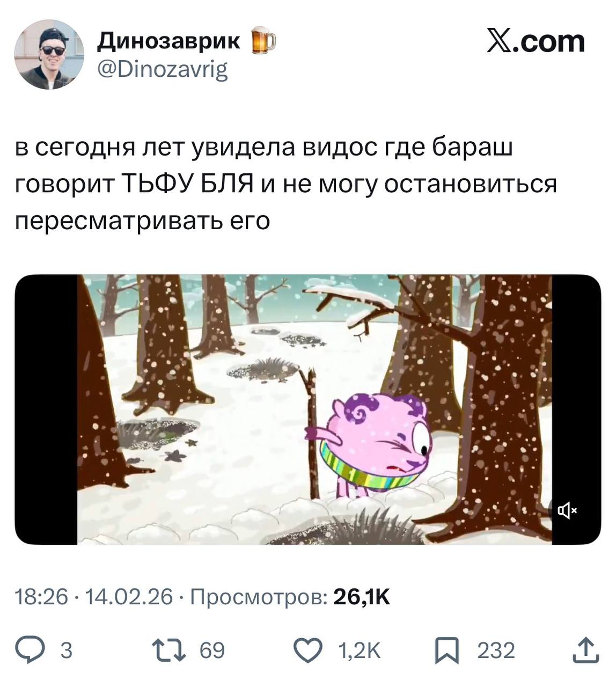Bookmark the post with bookmark icon

pyautogui.click(x=446, y=651)
